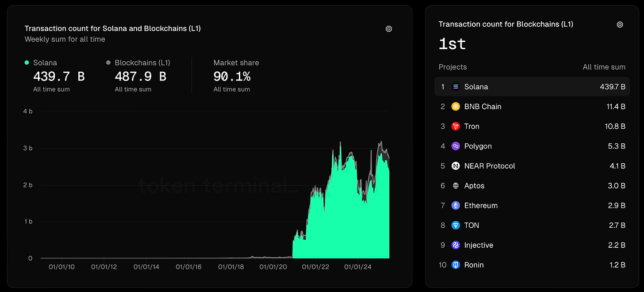Toggle the green Solana legend dot
The image size is (644, 292).
[27, 63]
